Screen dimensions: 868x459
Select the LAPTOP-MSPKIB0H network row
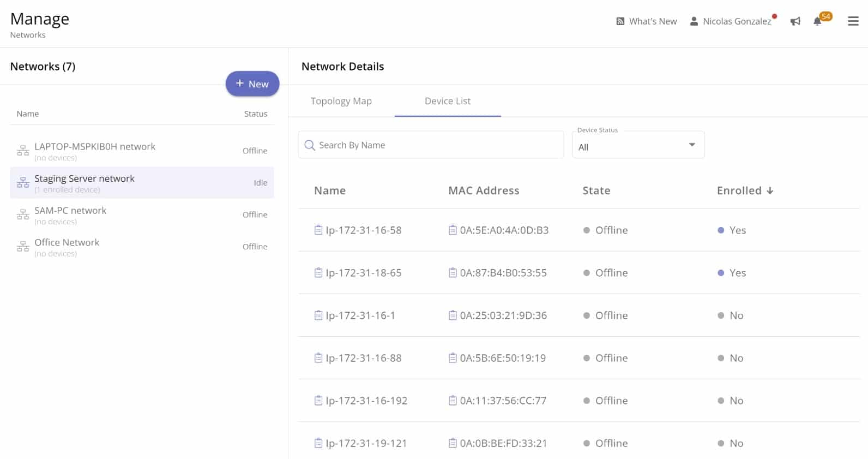coord(142,151)
